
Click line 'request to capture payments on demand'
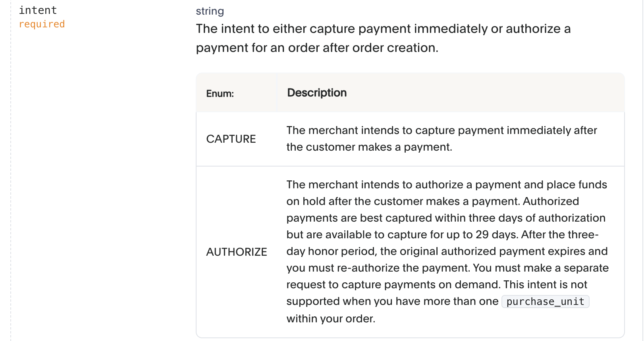437,285
